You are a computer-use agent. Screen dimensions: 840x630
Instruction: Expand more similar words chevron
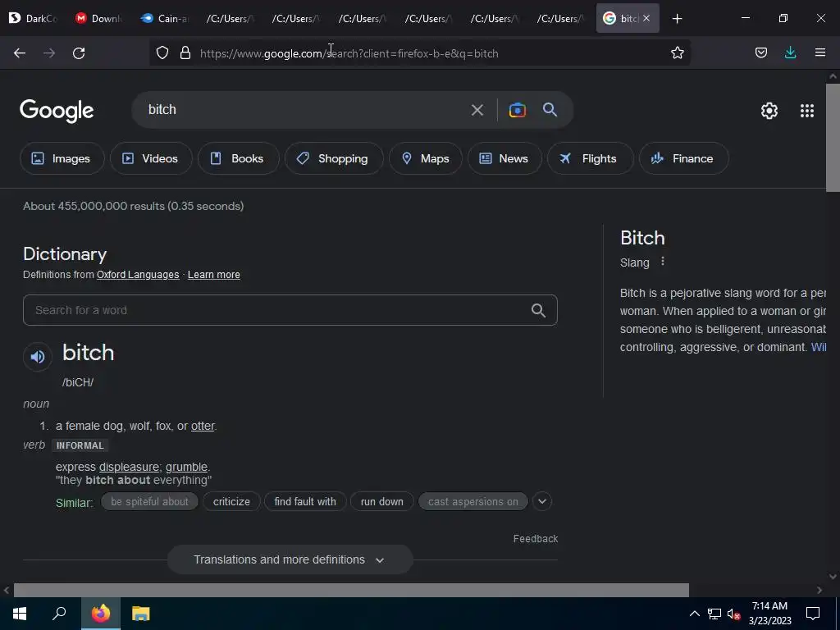click(x=542, y=501)
